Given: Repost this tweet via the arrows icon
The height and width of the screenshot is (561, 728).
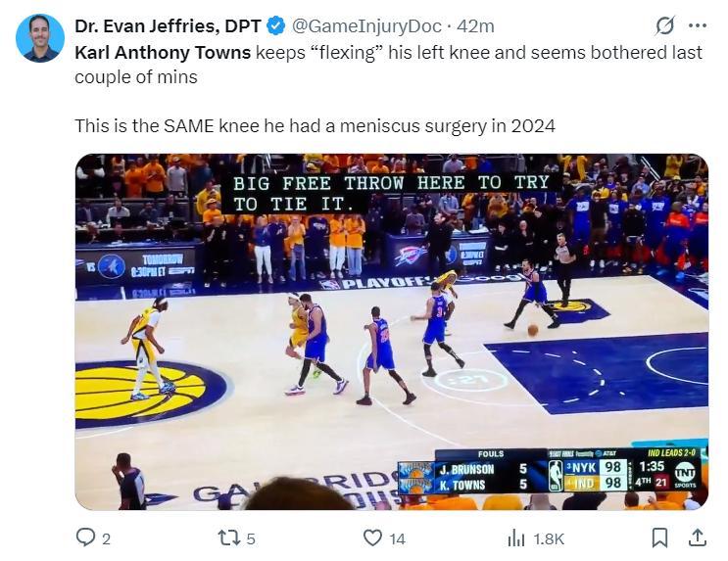Looking at the screenshot, I should click(x=227, y=538).
